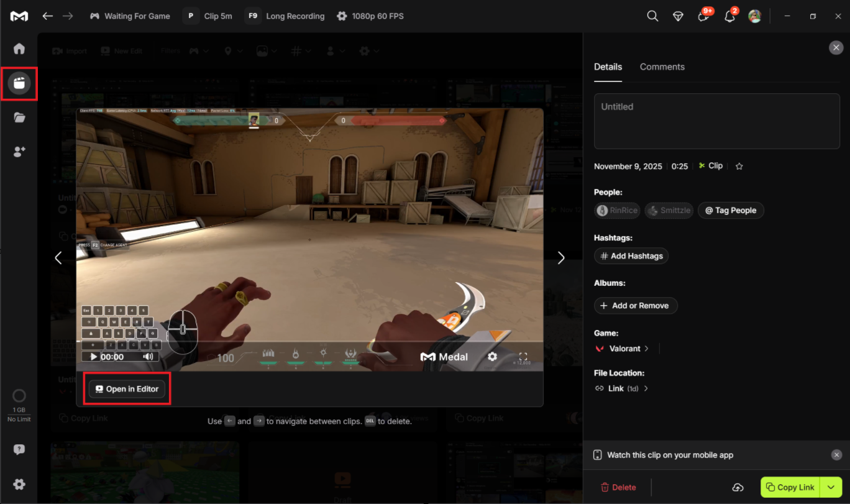Show the next clip with the right arrow
The image size is (850, 504).
click(561, 257)
